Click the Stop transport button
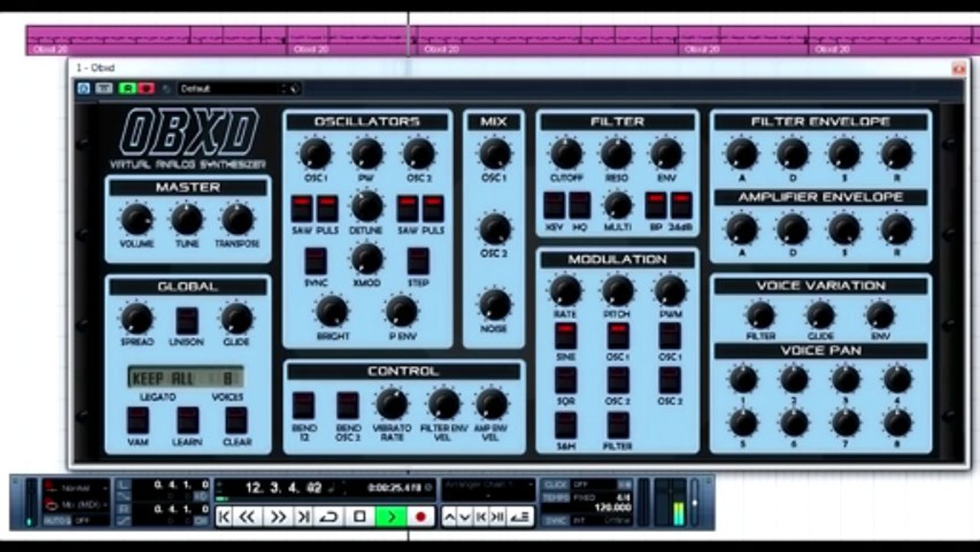 359,517
